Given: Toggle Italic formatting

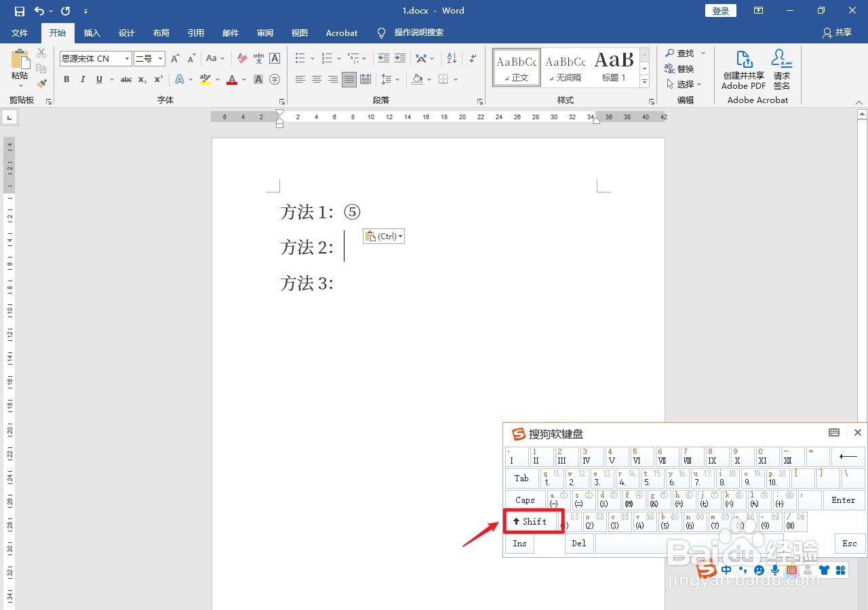Looking at the screenshot, I should point(83,79).
